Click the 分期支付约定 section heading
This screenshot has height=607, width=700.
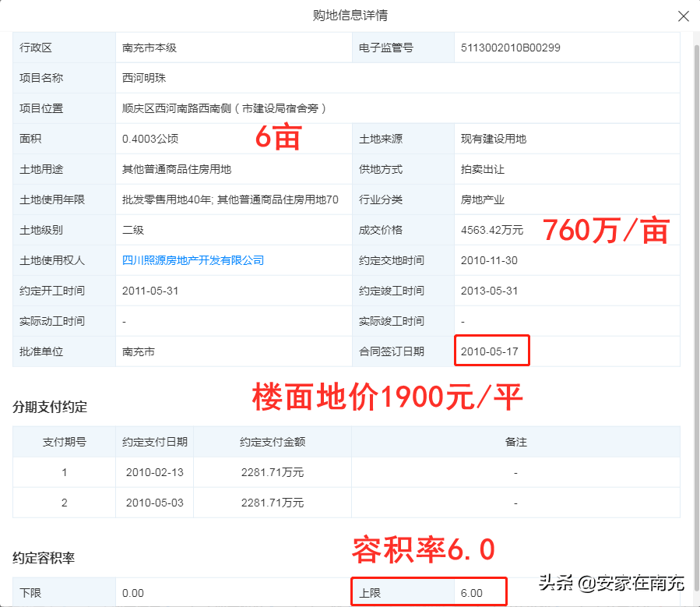coord(50,407)
